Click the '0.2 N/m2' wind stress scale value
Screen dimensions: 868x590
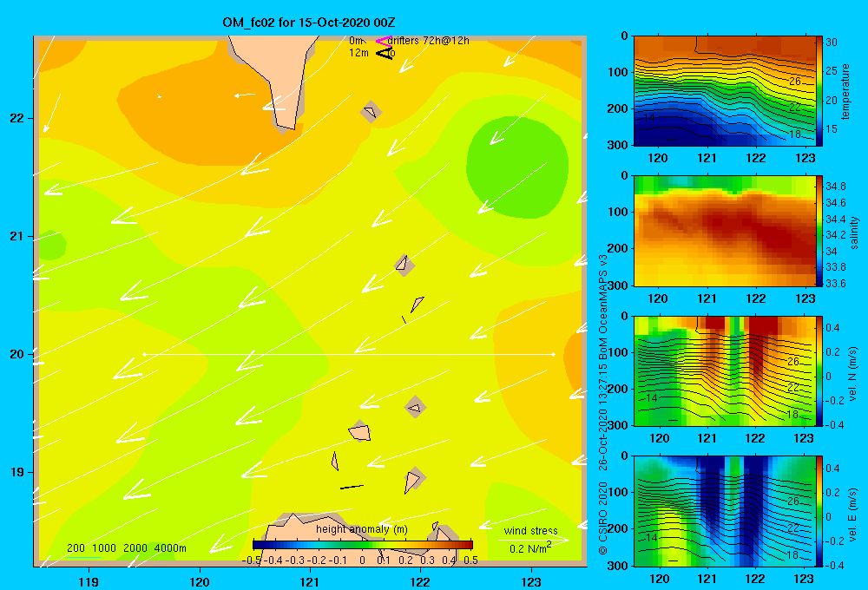tap(530, 548)
